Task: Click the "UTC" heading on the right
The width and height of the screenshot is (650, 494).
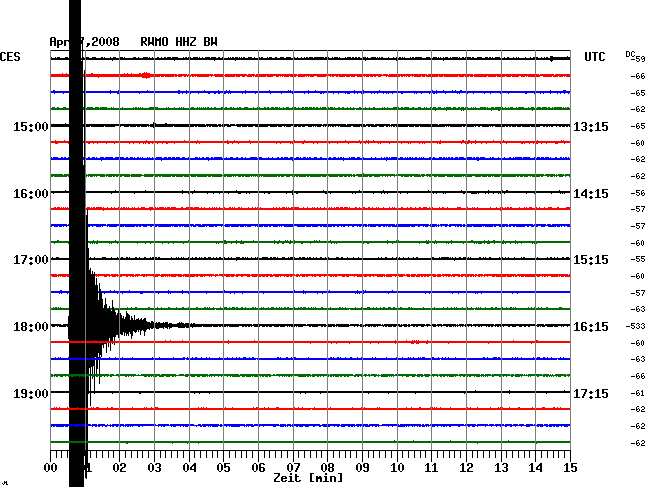Action: 594,57
